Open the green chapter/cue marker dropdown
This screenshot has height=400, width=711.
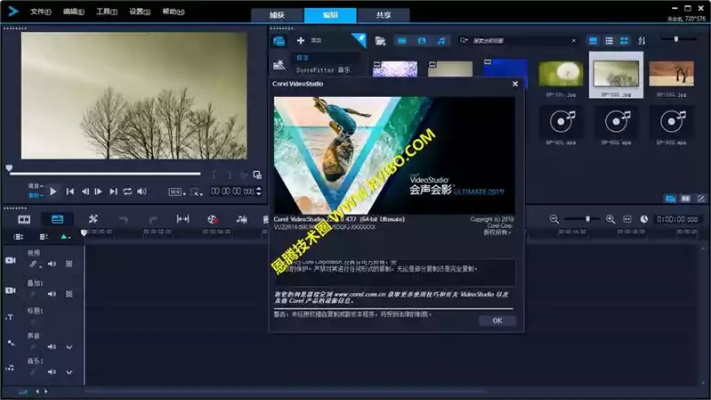(65, 237)
